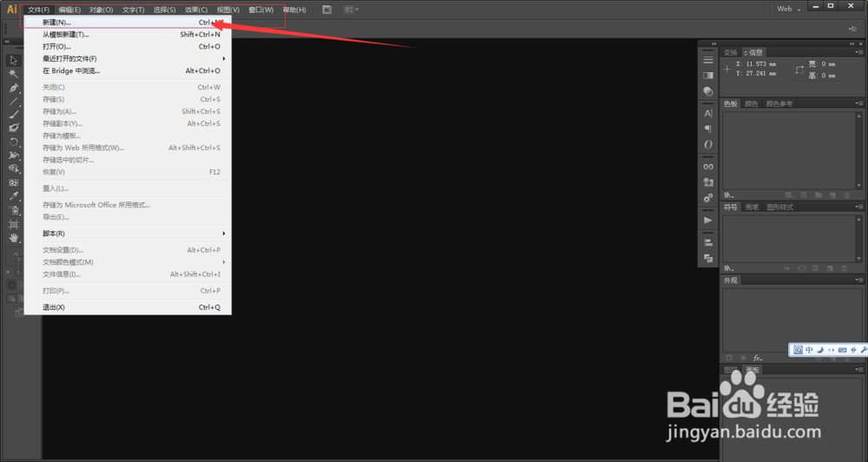Select the Symbol Sprayer tool
Screen dimensions: 868x462
13,210
